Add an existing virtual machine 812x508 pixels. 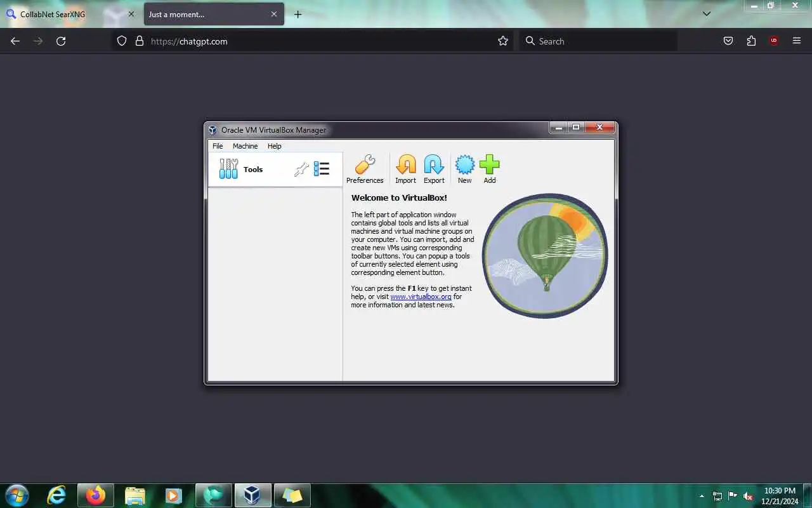(490, 169)
